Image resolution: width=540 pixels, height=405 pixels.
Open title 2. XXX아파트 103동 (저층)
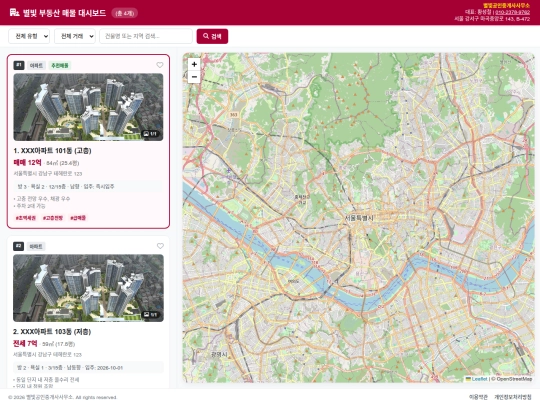coord(52,332)
